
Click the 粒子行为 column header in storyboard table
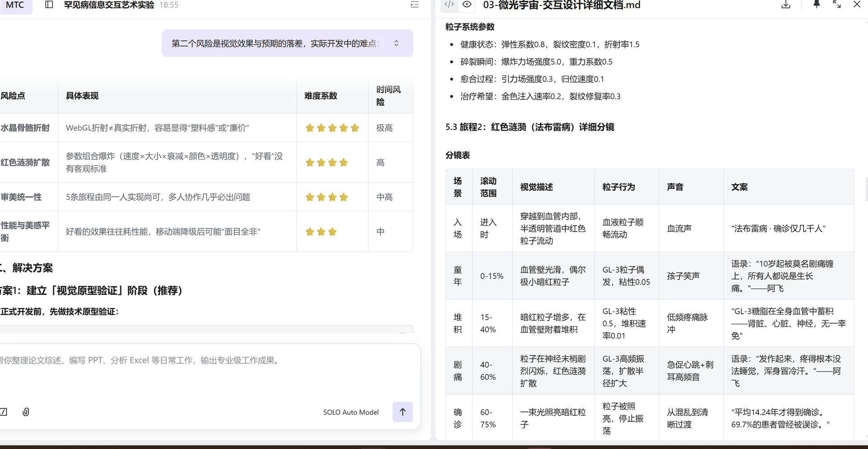618,187
